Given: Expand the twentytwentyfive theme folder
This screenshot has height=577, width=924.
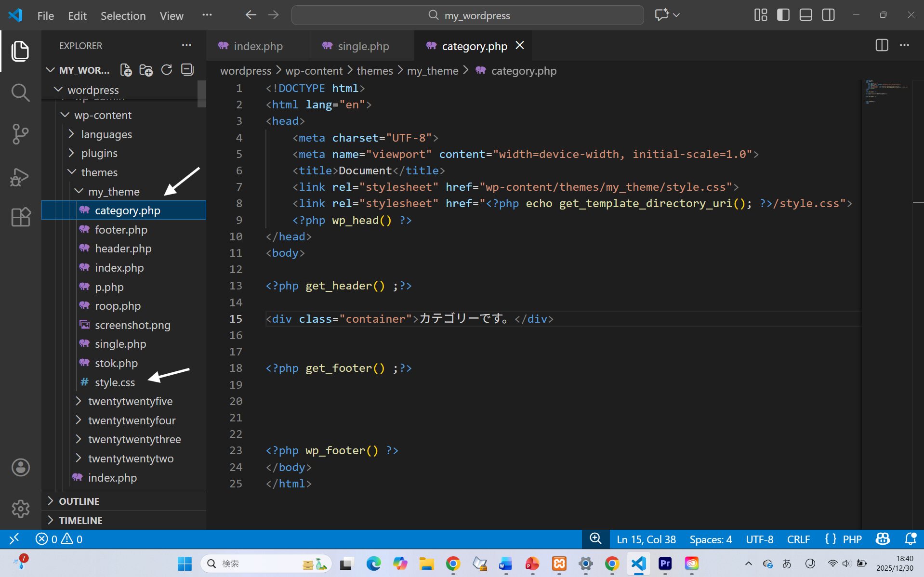Looking at the screenshot, I should (x=130, y=401).
